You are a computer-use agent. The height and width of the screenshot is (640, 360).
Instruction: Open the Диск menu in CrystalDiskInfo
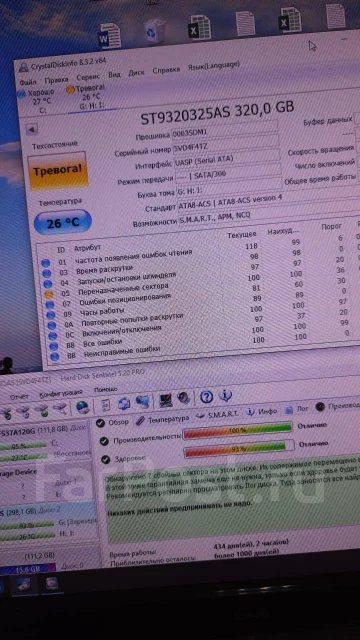[136, 73]
